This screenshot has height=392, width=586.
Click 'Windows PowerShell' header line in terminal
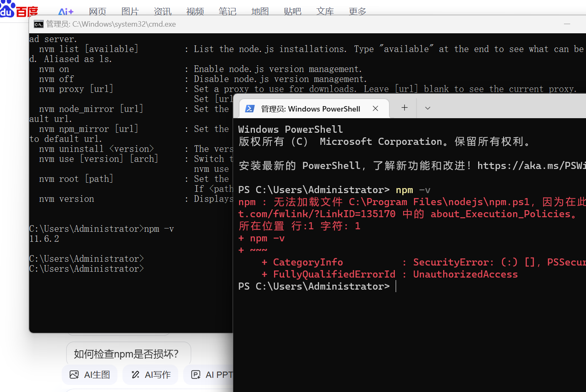(x=291, y=129)
